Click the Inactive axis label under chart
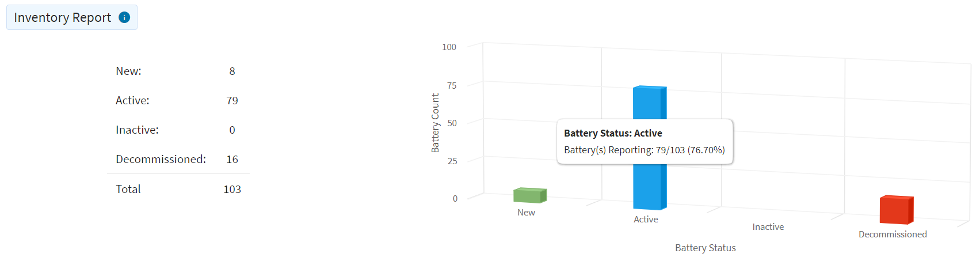This screenshot has width=980, height=261. pos(768,227)
